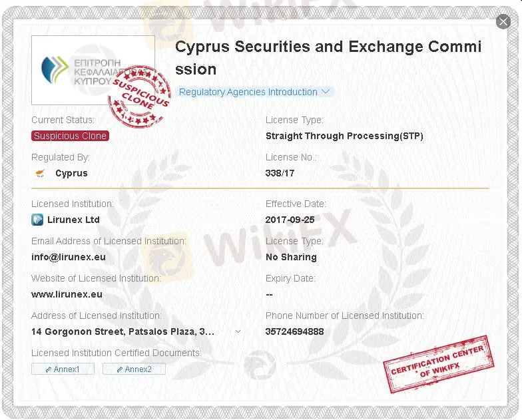Select the website www.lirunex.eu text
The height and width of the screenshot is (420, 522).
67,294
